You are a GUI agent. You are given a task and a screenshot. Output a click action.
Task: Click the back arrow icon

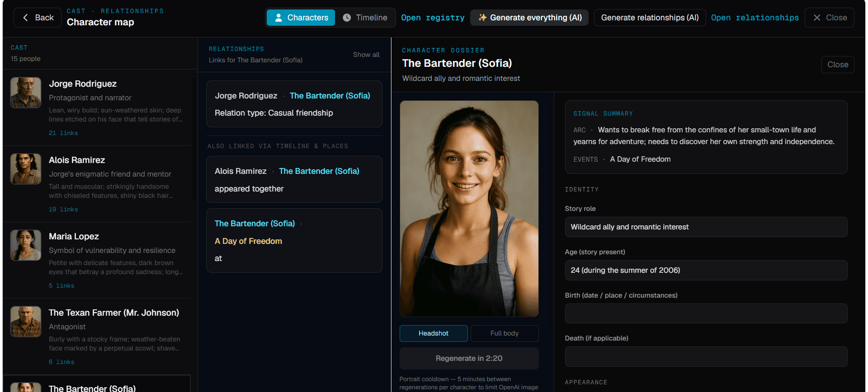coord(25,18)
